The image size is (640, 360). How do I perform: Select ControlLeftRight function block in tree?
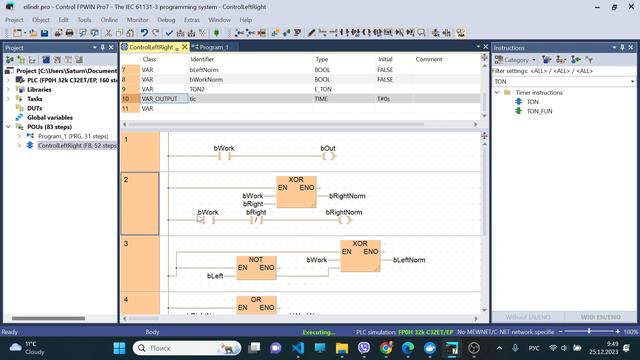pyautogui.click(x=77, y=146)
